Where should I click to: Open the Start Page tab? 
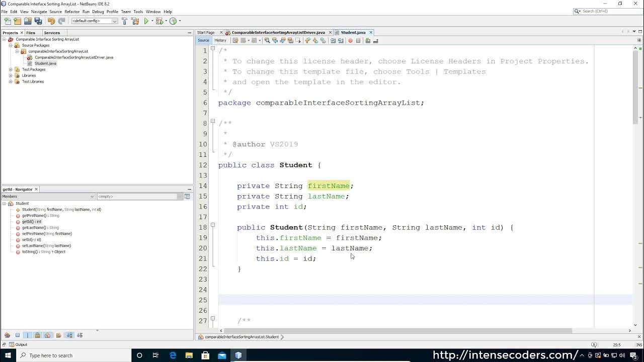click(x=206, y=32)
